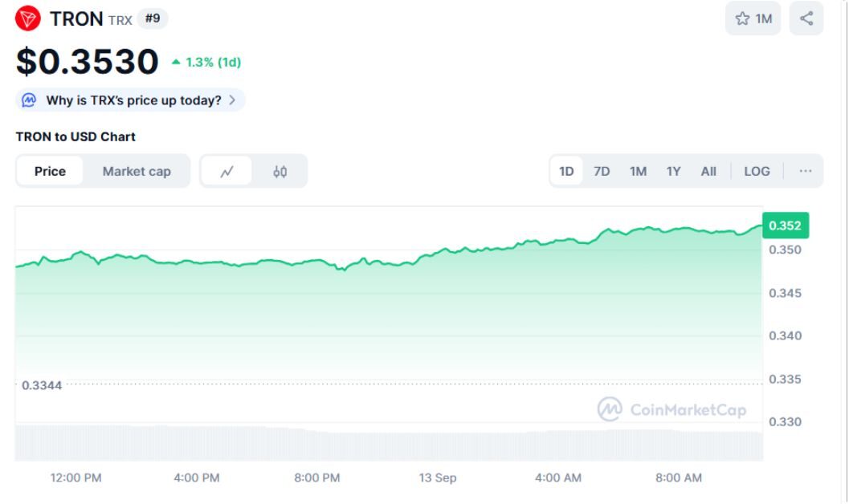This screenshot has height=504, width=853.
Task: Click the CoinMarketCap watermark logo
Action: [610, 409]
